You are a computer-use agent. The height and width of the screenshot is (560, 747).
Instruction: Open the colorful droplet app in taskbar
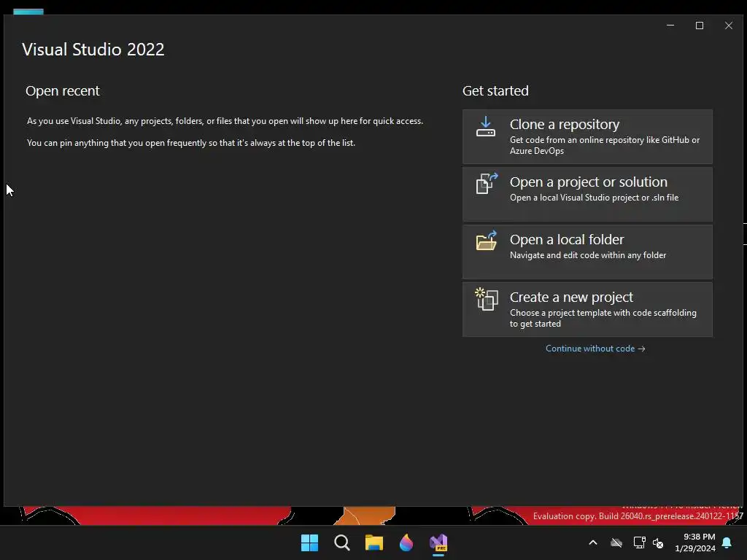click(x=406, y=542)
